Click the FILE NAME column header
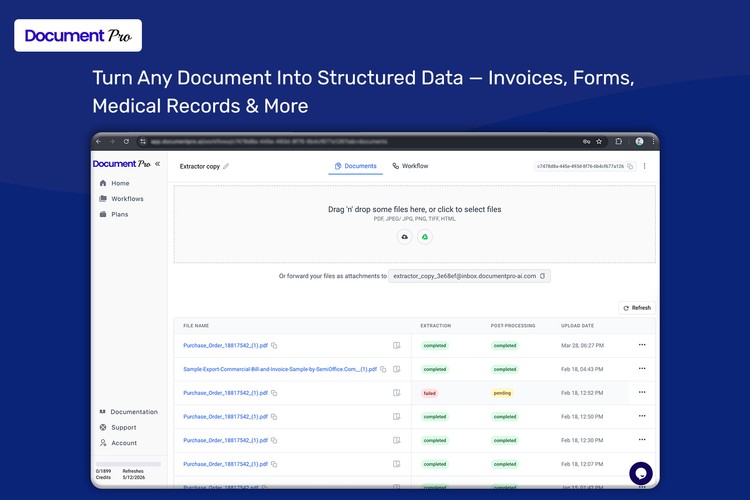Image resolution: width=750 pixels, height=500 pixels. tap(196, 326)
